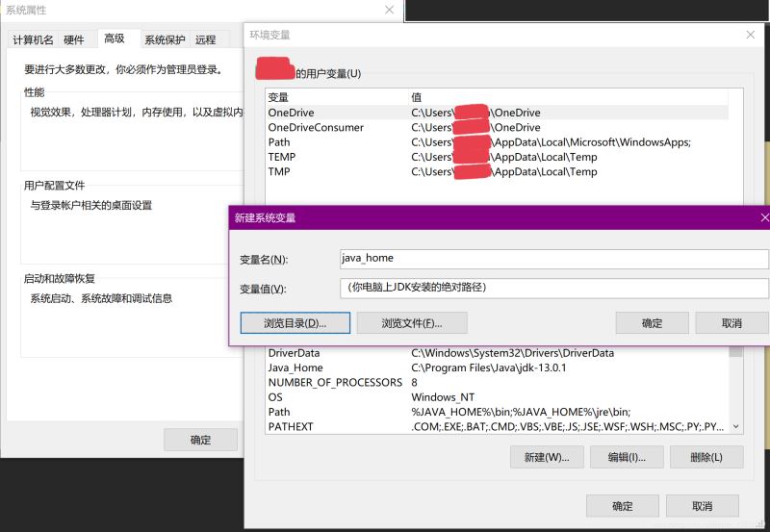Click 取消 in 新建系统变量 dialog
Image resolution: width=770 pixels, height=532 pixels.
click(x=731, y=323)
